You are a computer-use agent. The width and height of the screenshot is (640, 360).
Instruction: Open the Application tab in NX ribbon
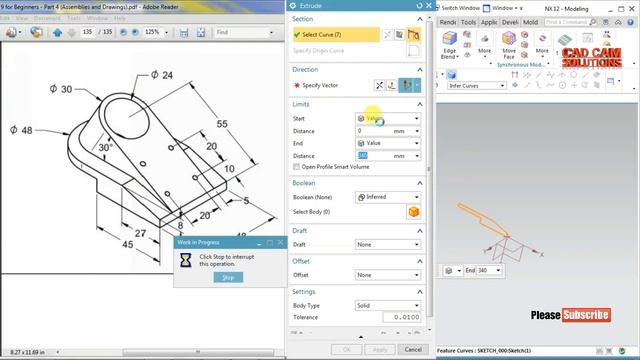point(489,22)
